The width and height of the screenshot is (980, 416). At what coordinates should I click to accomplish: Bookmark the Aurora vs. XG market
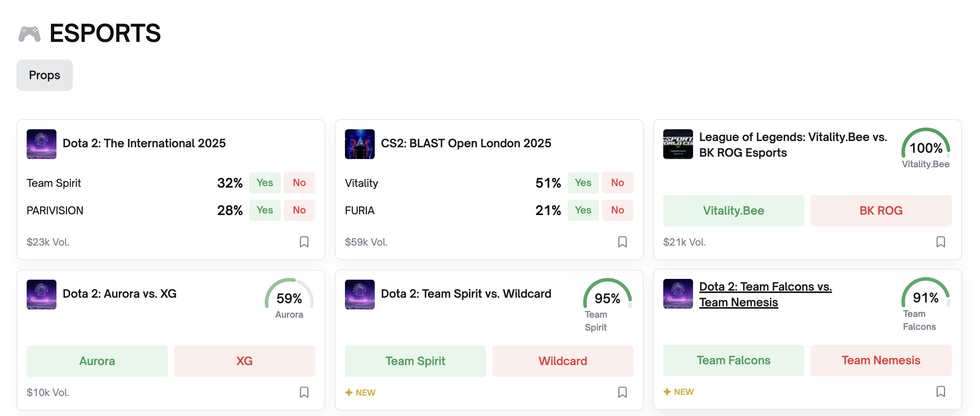pyautogui.click(x=304, y=392)
